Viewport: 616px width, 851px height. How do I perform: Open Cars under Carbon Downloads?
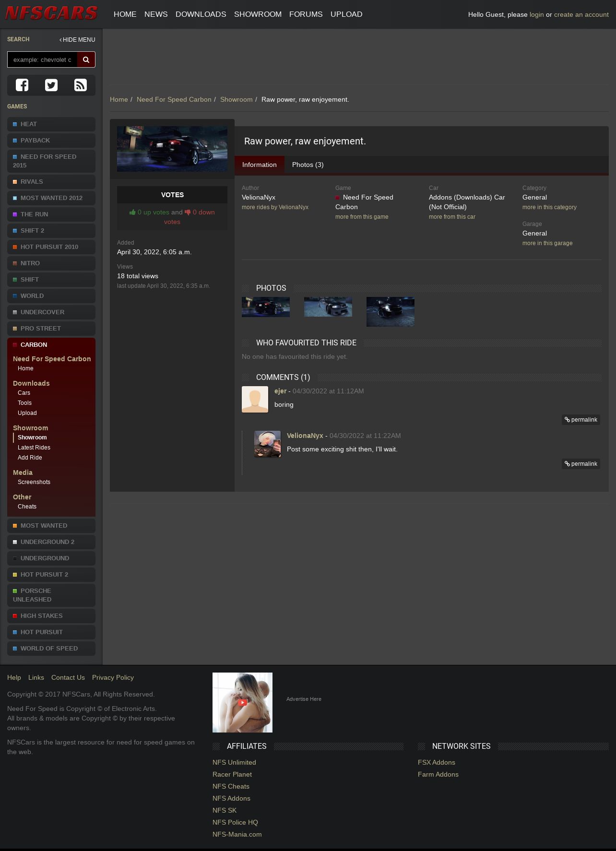click(x=24, y=393)
